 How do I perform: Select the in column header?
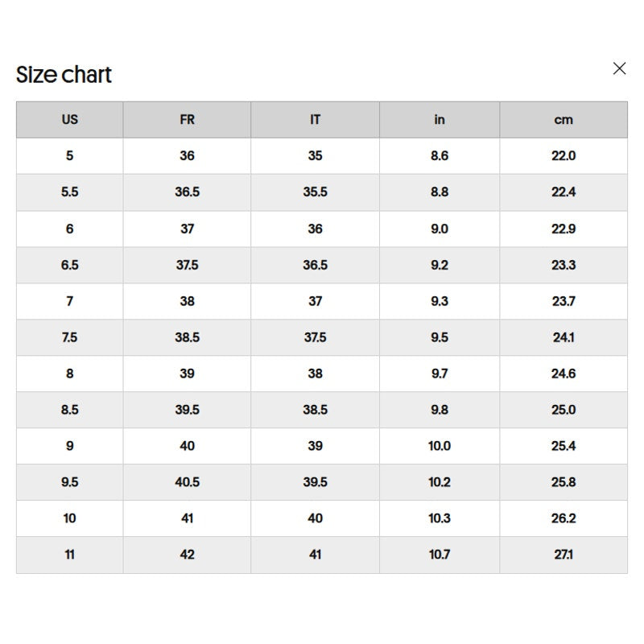(440, 119)
